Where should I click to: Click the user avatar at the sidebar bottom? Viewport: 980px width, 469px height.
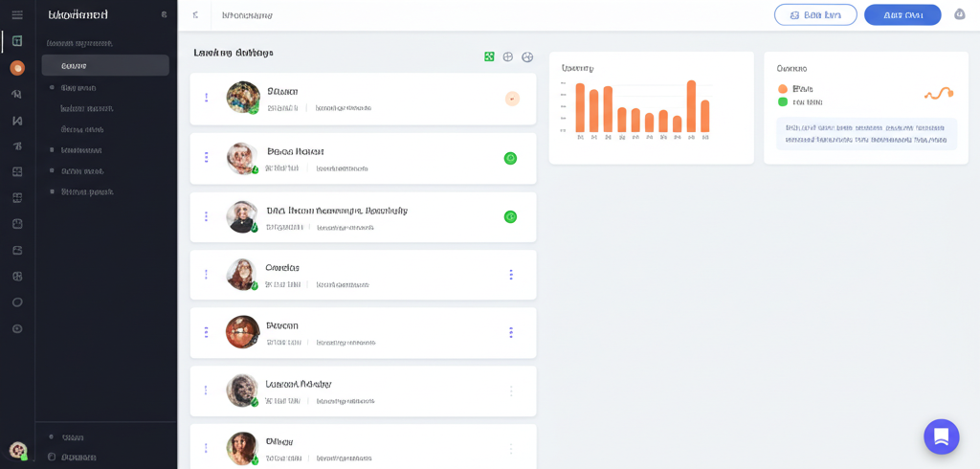(x=17, y=449)
